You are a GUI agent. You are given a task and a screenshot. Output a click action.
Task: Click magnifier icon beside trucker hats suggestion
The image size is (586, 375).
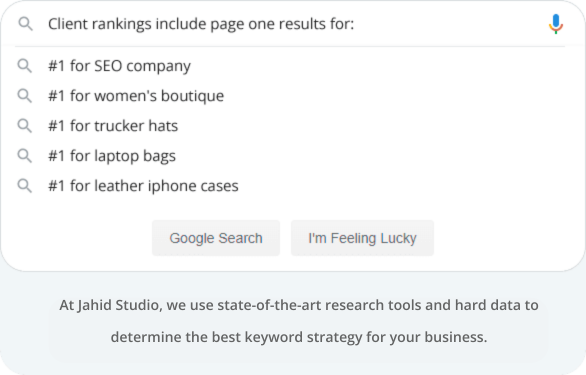coord(25,126)
